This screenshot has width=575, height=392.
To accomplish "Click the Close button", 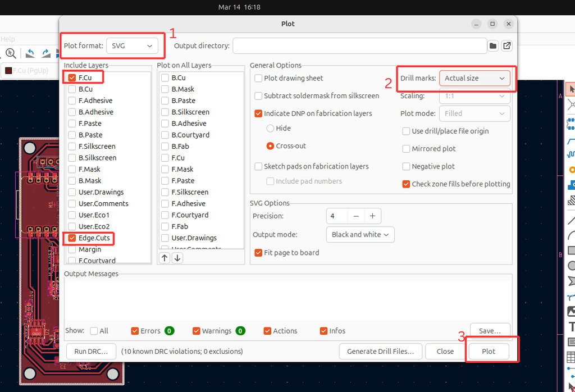I will tap(445, 352).
